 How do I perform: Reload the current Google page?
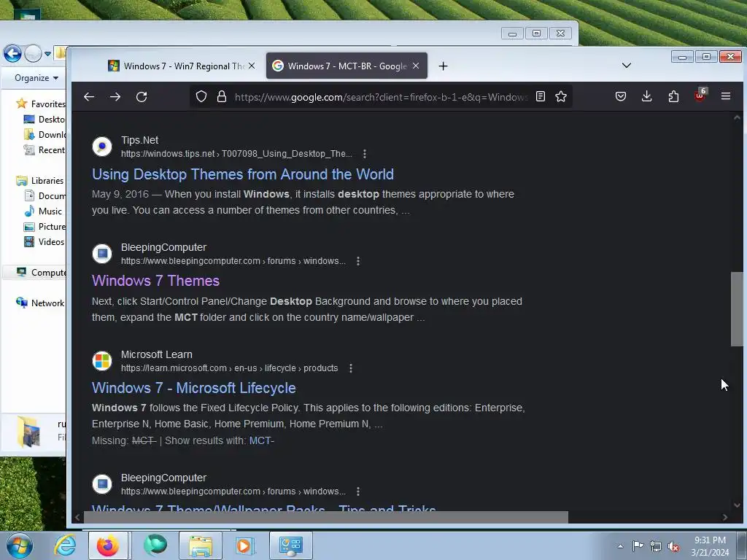[142, 97]
